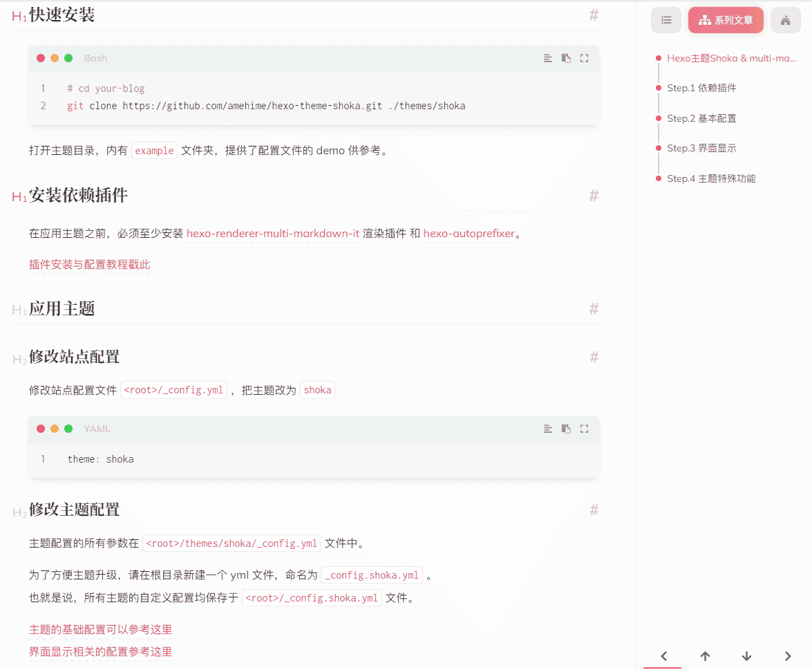Click inline code 'shoka' after 把主题改为
This screenshot has width=812, height=670.
[x=317, y=390]
